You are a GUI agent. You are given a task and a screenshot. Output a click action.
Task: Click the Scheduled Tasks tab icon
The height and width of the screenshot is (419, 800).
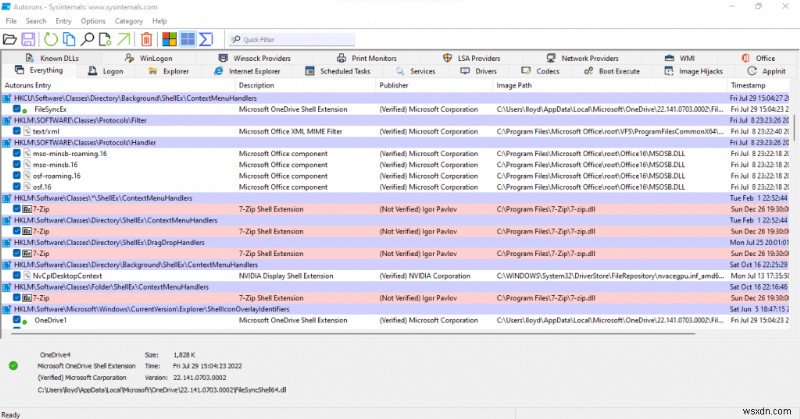pyautogui.click(x=310, y=71)
